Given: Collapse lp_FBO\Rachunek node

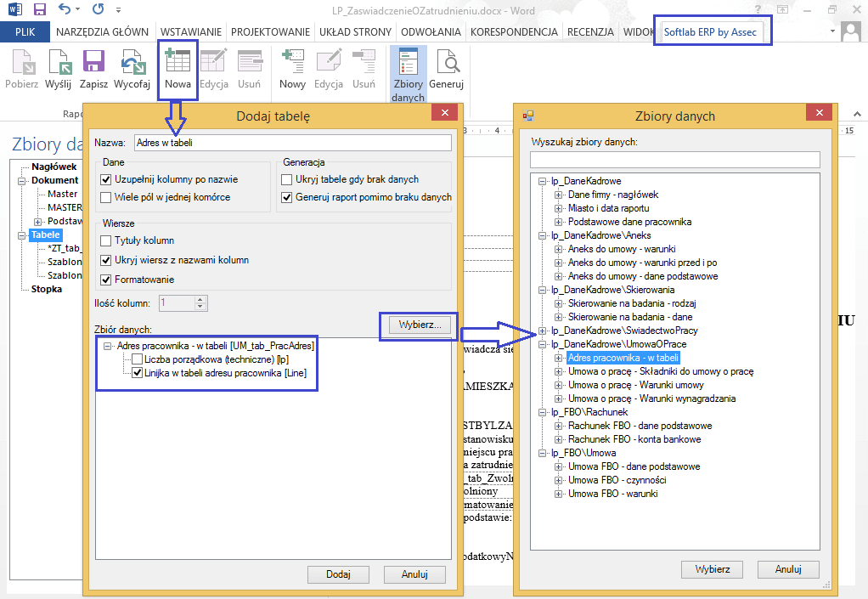Looking at the screenshot, I should 542,412.
